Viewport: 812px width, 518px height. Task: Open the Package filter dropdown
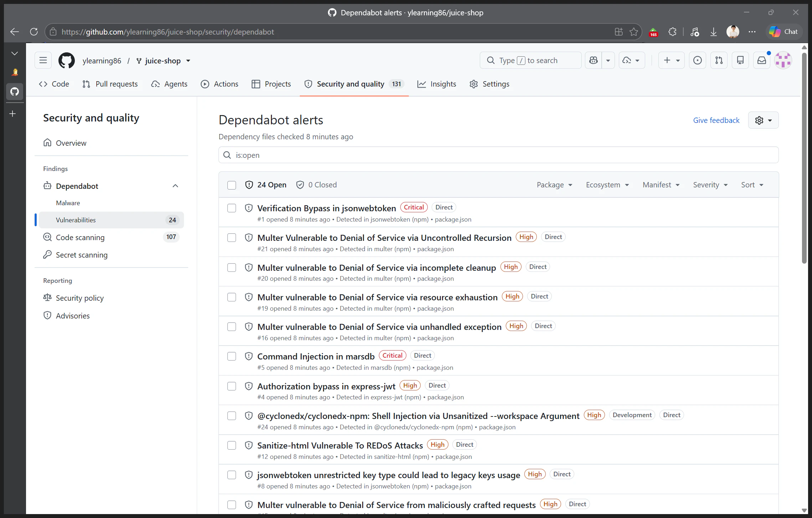coord(554,185)
